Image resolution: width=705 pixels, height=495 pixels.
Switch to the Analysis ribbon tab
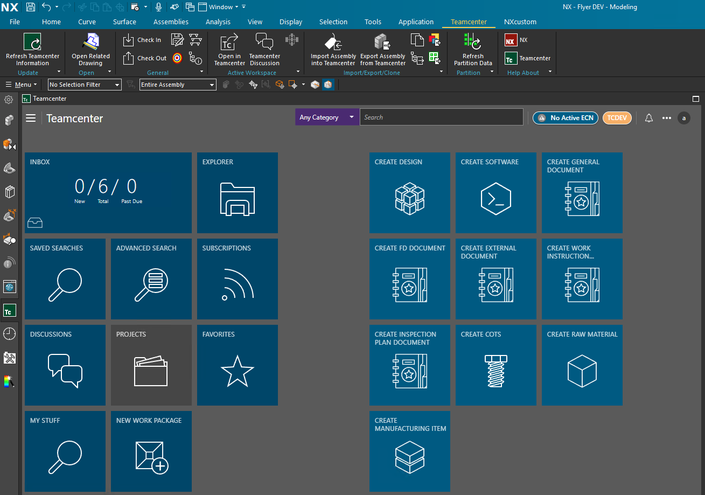click(218, 22)
